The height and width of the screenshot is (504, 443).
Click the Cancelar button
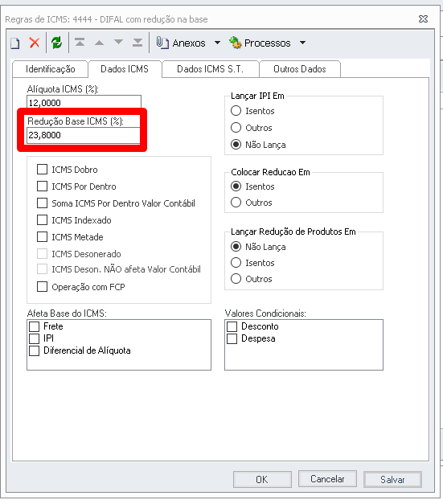click(x=327, y=479)
